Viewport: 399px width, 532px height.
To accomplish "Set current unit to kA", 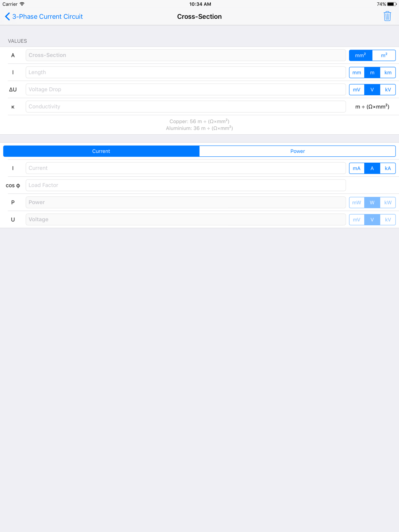I will 388,168.
